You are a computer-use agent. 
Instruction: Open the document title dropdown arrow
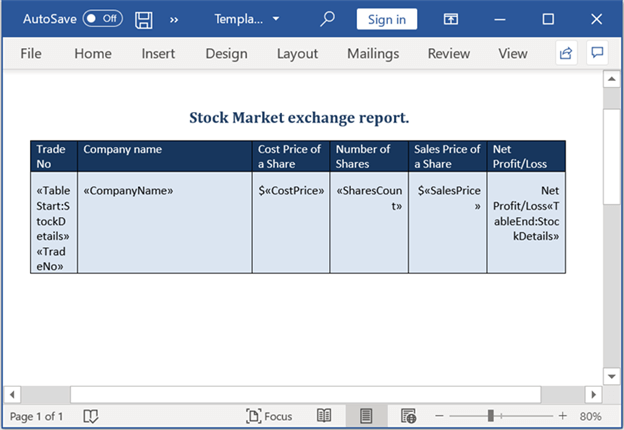point(276,19)
